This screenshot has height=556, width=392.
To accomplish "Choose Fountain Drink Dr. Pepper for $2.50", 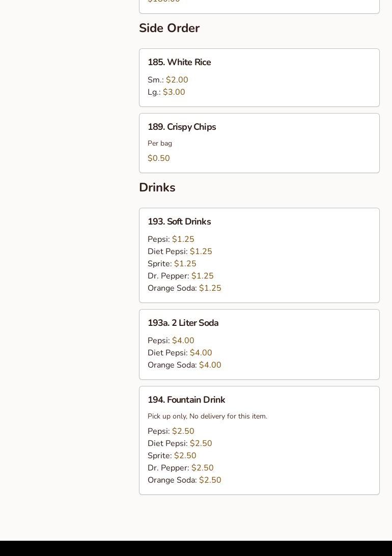I will click(x=181, y=468).
